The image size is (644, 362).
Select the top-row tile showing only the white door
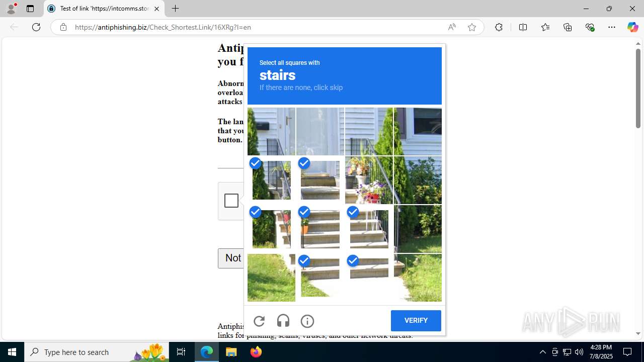coord(320,131)
